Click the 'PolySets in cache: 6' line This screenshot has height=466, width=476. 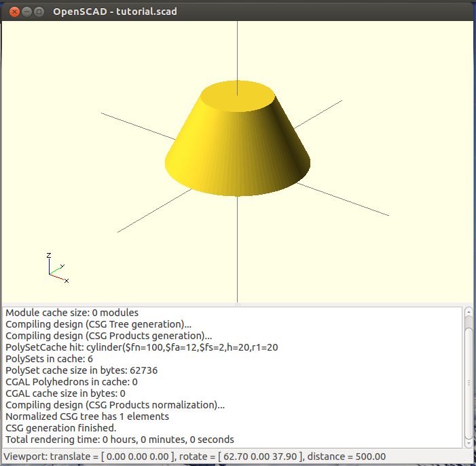[x=49, y=359]
